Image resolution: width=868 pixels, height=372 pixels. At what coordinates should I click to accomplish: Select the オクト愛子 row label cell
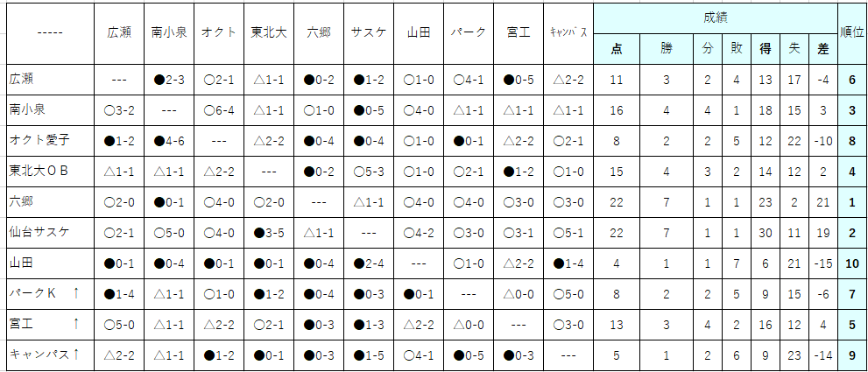click(51, 141)
